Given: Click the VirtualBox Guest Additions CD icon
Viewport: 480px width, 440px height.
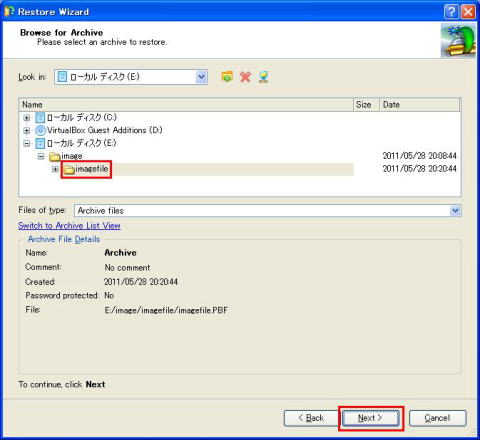Looking at the screenshot, I should tap(40, 130).
